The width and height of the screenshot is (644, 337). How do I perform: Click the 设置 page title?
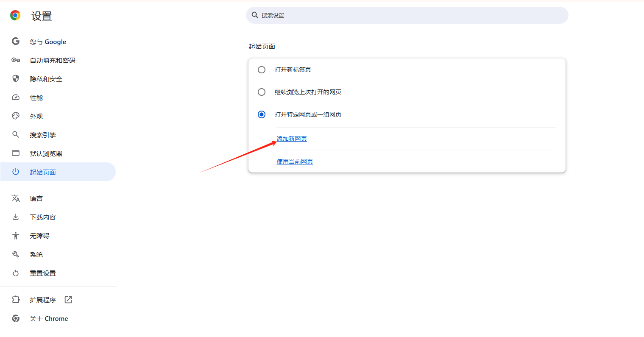(42, 16)
